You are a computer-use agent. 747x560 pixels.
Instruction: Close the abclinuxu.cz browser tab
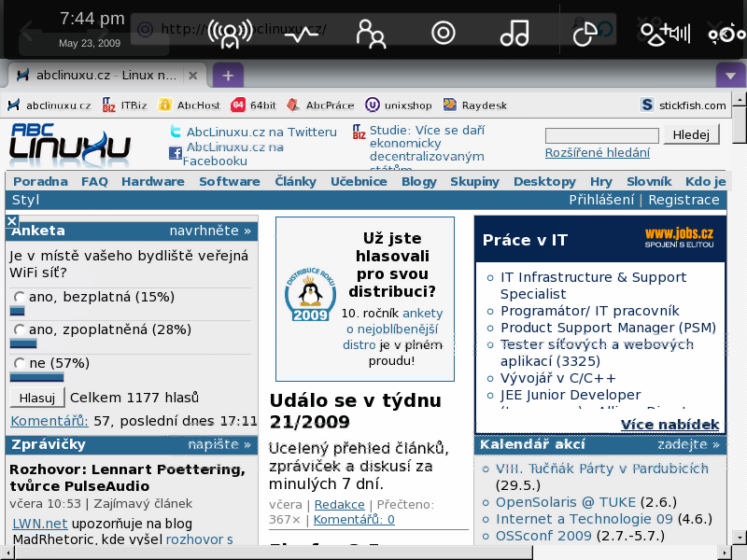pos(193,76)
